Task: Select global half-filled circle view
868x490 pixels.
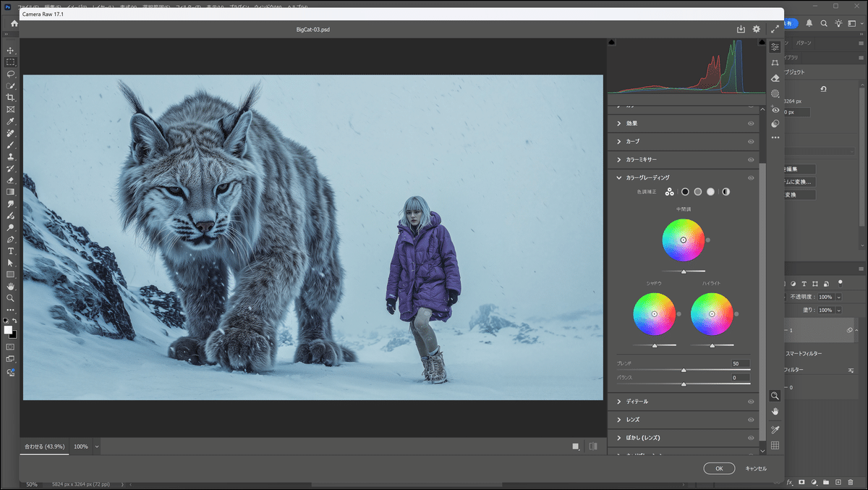Action: pyautogui.click(x=726, y=192)
